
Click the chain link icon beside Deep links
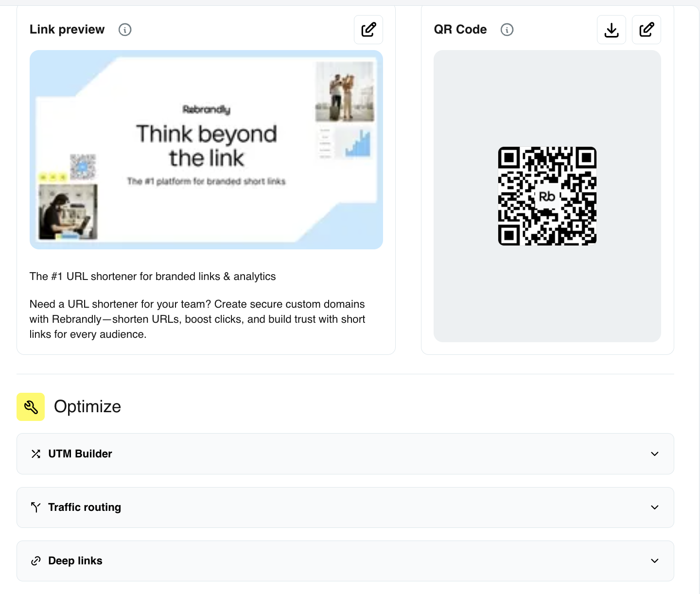[x=36, y=561]
